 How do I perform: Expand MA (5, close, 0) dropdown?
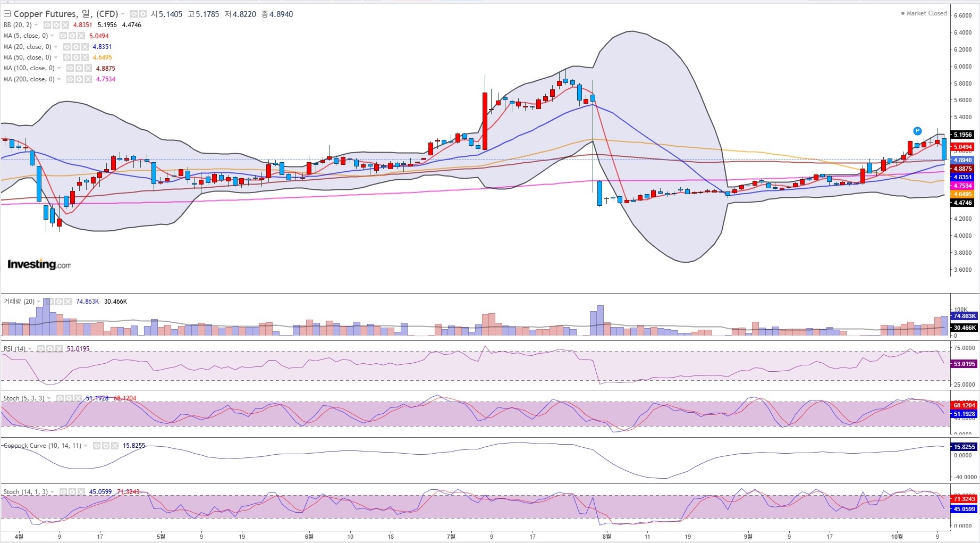coord(52,36)
